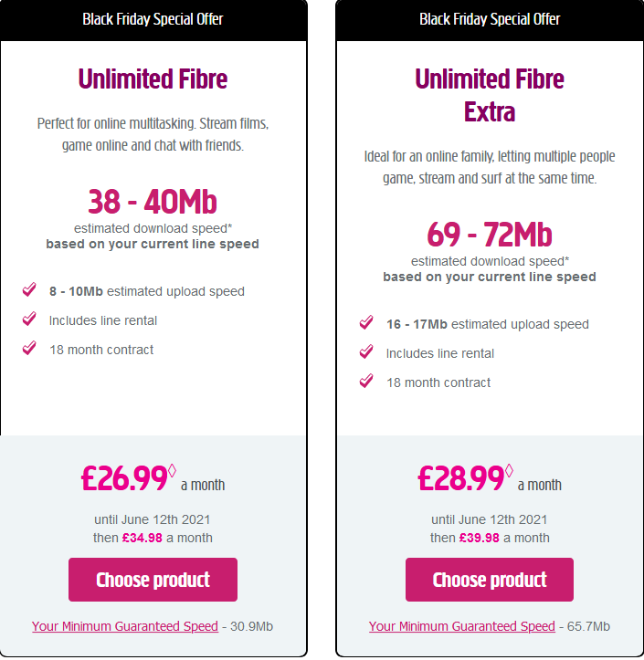Click the £34.98 later monthly price

[142, 538]
